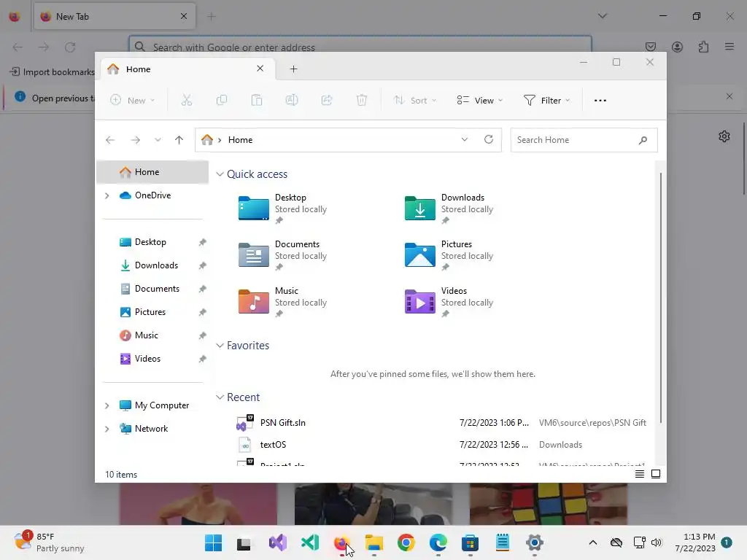This screenshot has width=747, height=560.
Task: Click the Copy icon in Explorer toolbar
Action: (222, 100)
